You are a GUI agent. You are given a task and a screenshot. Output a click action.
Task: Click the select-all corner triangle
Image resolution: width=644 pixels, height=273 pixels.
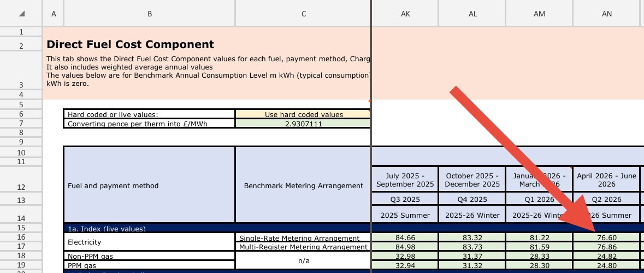tap(21, 13)
